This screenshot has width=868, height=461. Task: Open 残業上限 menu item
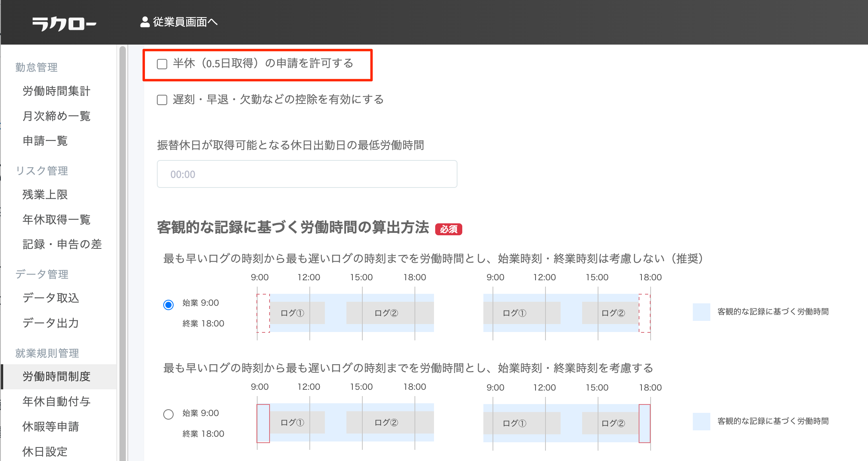45,195
